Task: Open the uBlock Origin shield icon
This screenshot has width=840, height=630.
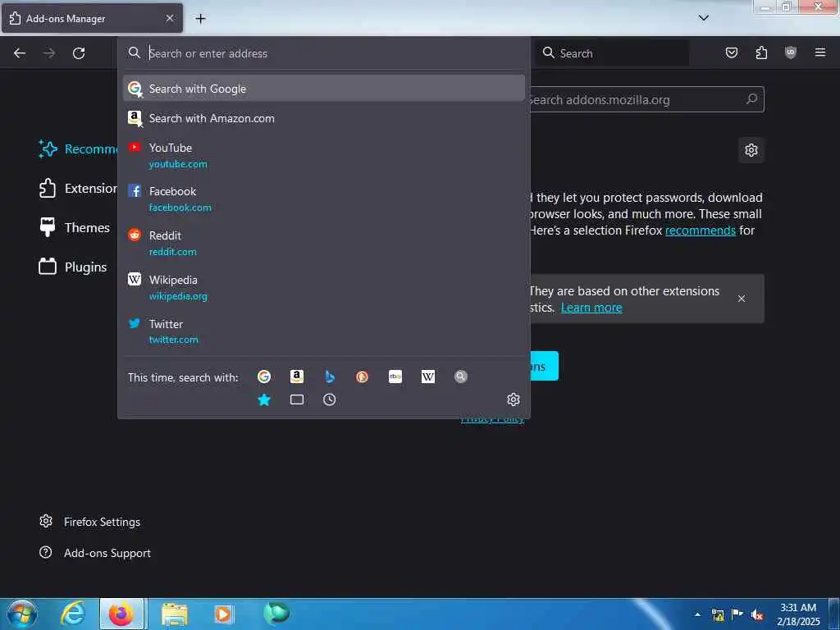Action: tap(790, 52)
